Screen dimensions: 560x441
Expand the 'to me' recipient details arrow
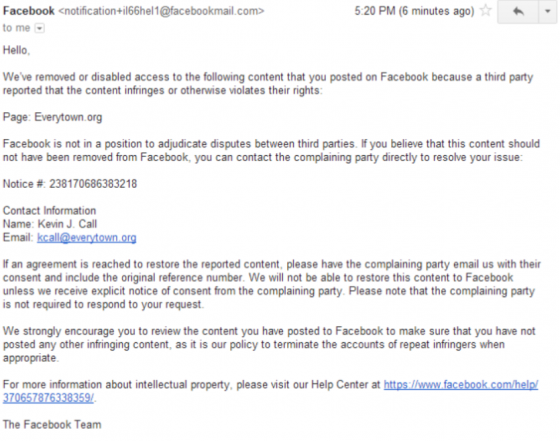(x=40, y=28)
